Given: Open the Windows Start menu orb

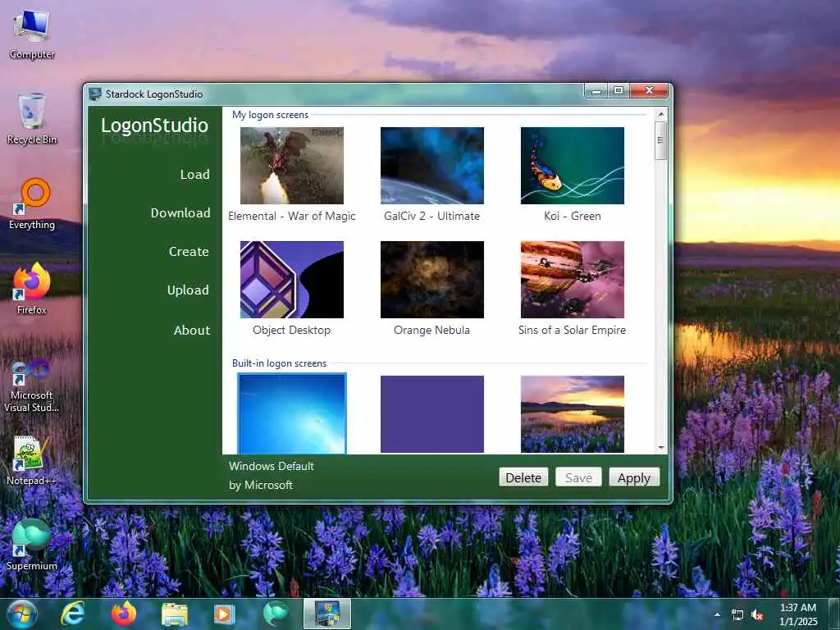Looking at the screenshot, I should (22, 614).
